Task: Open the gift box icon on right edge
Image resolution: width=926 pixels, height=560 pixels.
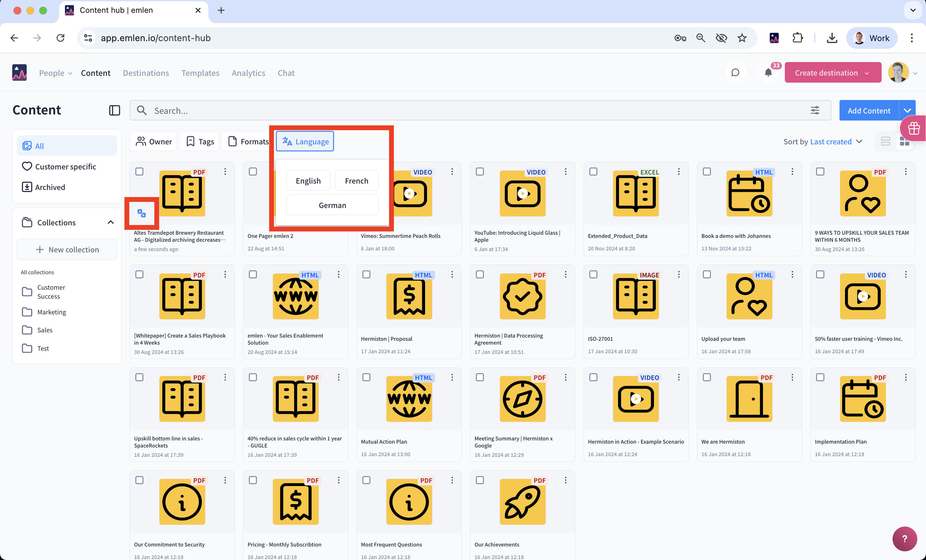Action: coord(913,129)
